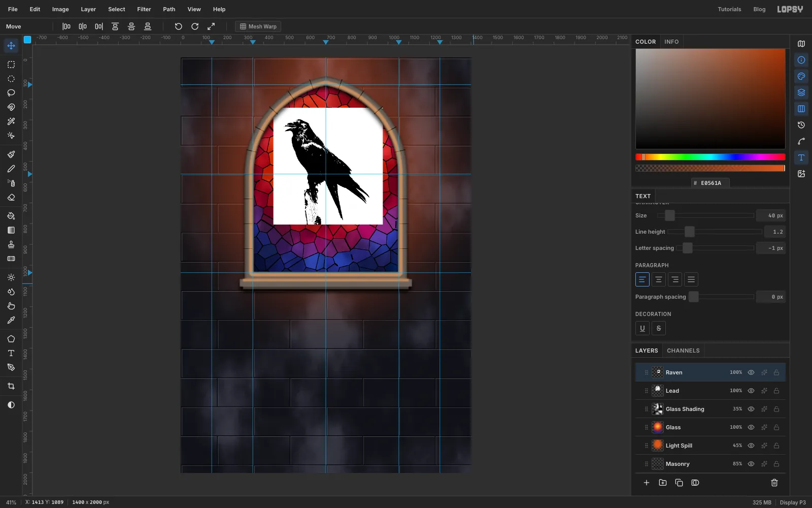Toggle underline text decoration
This screenshot has width=812, height=508.
point(642,328)
